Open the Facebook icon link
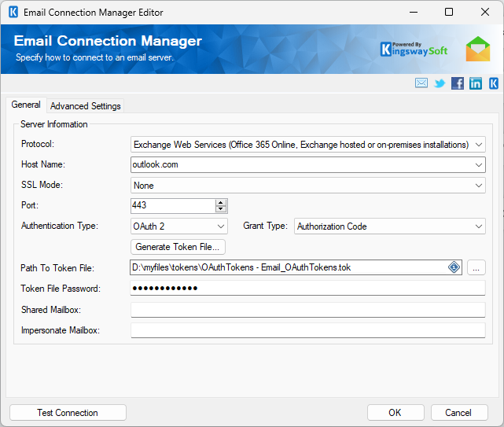The width and height of the screenshot is (504, 427). pos(458,83)
